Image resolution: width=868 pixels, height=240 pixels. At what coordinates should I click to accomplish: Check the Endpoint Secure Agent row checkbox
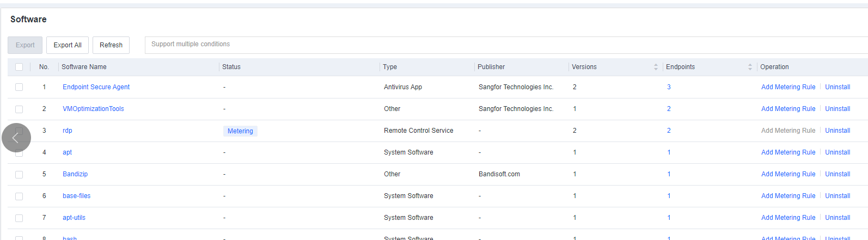point(19,87)
